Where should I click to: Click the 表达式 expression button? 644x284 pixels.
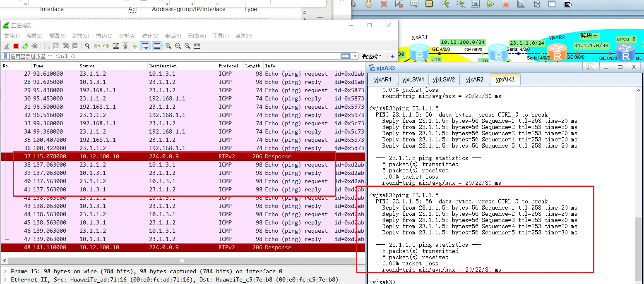pyautogui.click(x=372, y=56)
